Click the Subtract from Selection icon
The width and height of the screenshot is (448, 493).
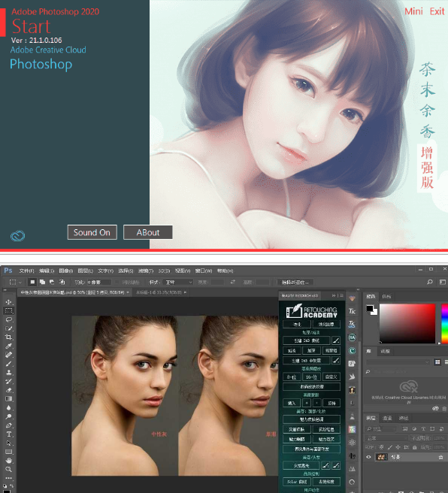tap(52, 282)
